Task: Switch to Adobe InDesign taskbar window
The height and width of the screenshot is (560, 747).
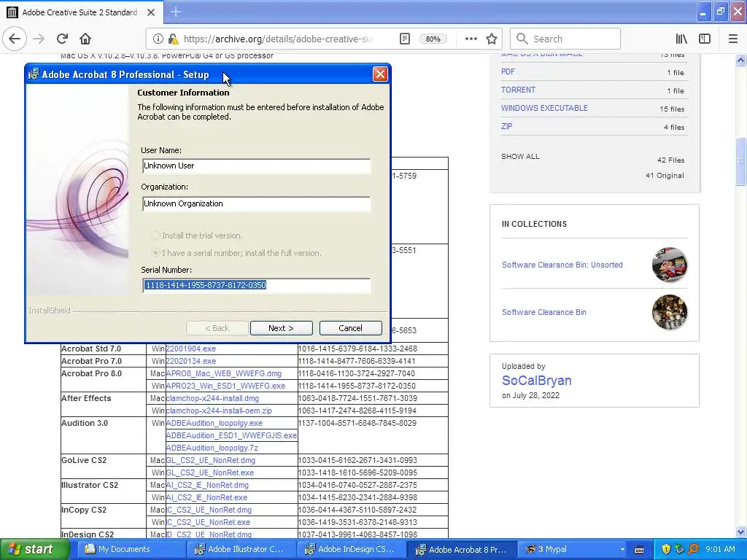Action: (x=351, y=549)
